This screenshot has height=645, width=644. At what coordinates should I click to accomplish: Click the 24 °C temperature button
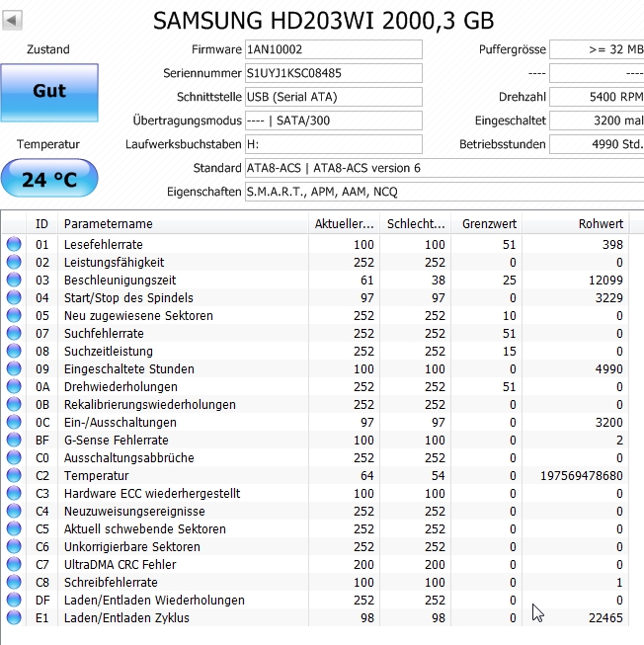49,178
